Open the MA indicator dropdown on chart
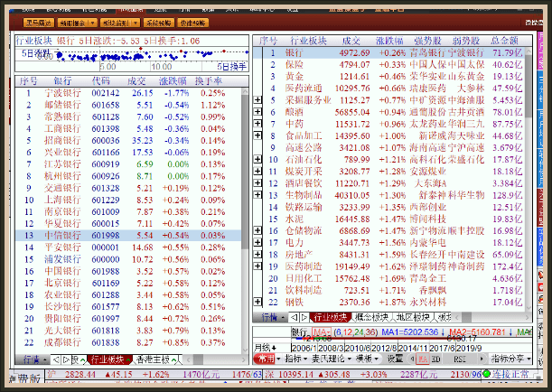This screenshot has height=392, width=552. click(x=322, y=332)
